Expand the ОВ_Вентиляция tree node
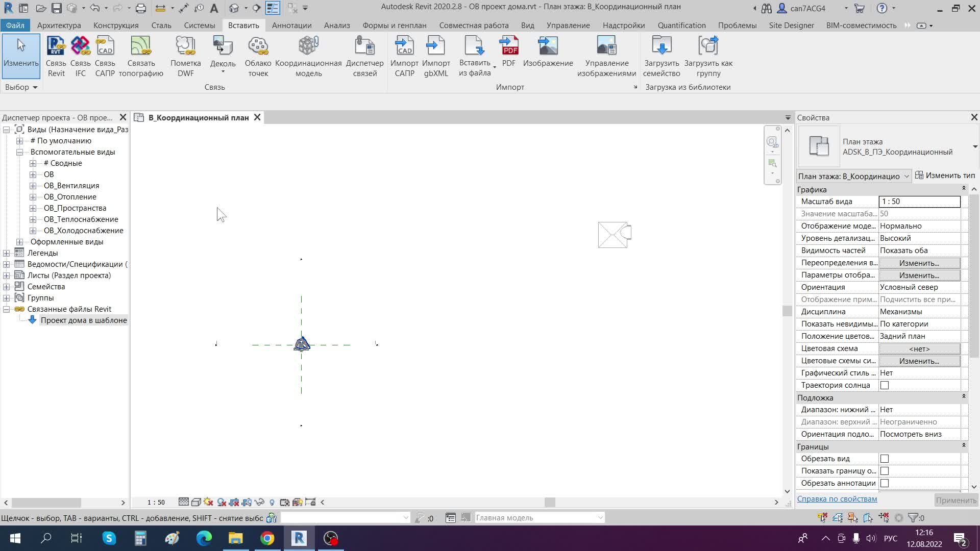This screenshot has height=551, width=980. [x=33, y=186]
